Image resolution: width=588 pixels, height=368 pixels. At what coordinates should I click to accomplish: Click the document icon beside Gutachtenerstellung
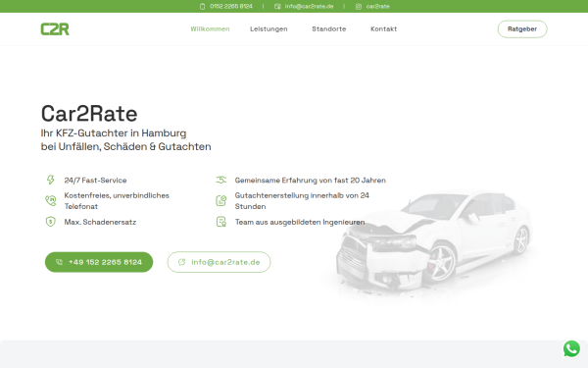click(x=221, y=200)
